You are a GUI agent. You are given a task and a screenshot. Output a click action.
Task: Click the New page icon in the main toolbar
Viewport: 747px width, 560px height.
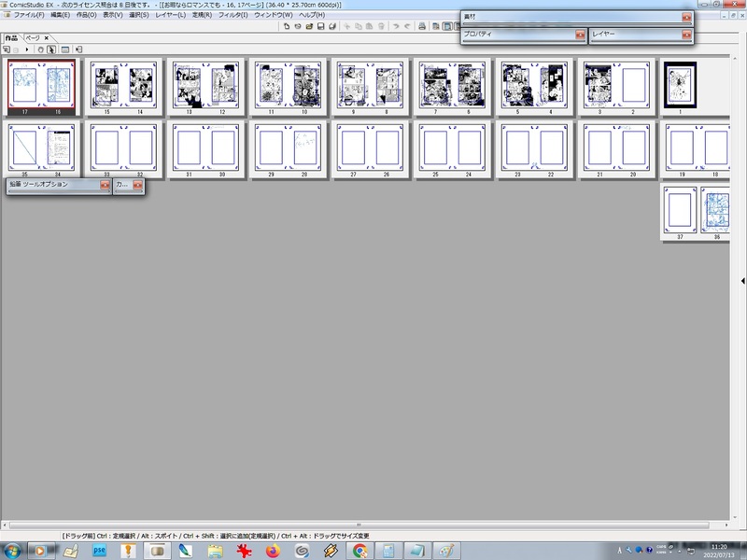tap(287, 26)
